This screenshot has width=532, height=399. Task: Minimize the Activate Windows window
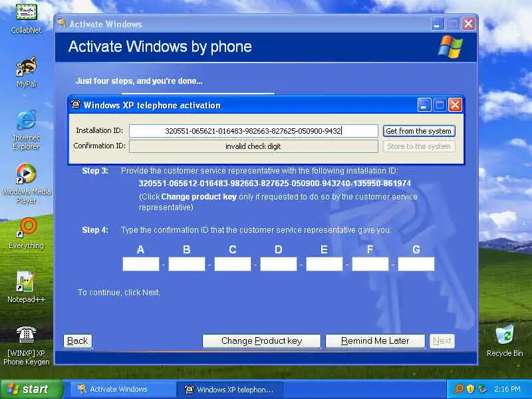(x=438, y=24)
